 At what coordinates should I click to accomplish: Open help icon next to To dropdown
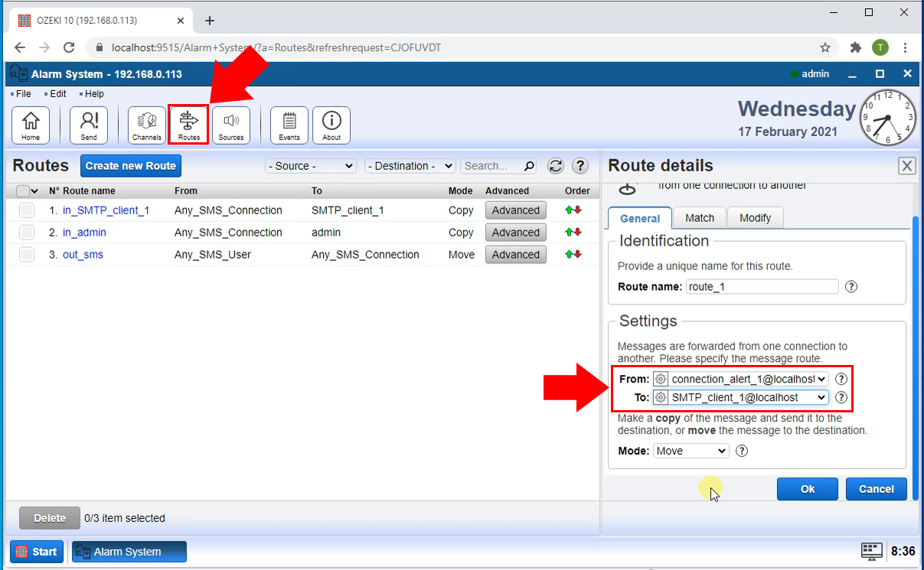tap(841, 398)
